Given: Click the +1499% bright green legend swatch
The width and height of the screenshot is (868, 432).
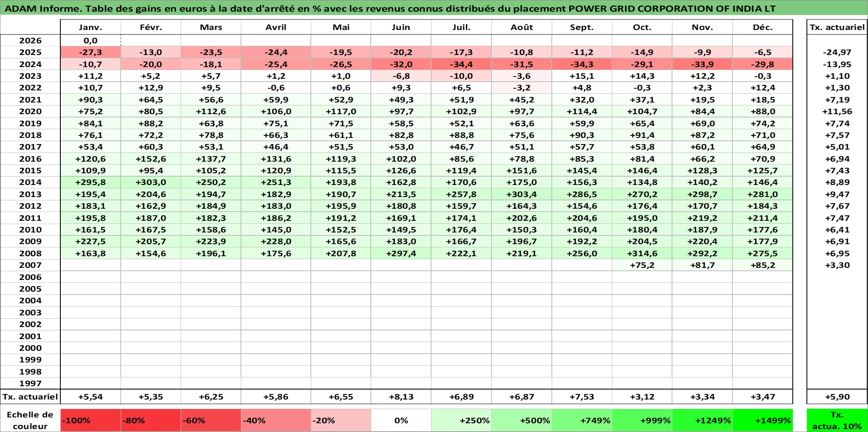Looking at the screenshot, I should (x=763, y=420).
